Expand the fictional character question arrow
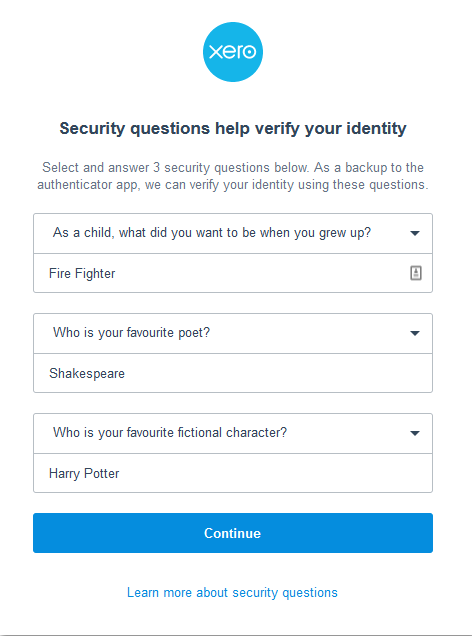Image resolution: width=472 pixels, height=636 pixels. click(414, 433)
